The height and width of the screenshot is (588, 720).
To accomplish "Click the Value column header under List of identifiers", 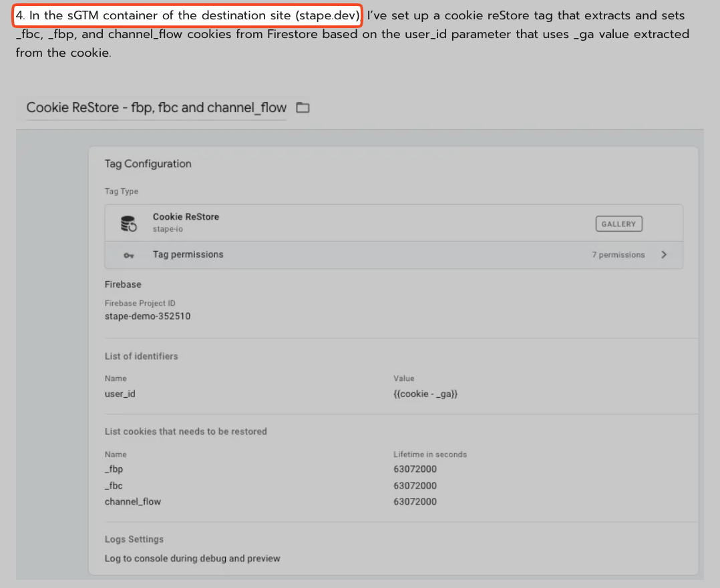I will pyautogui.click(x=403, y=378).
